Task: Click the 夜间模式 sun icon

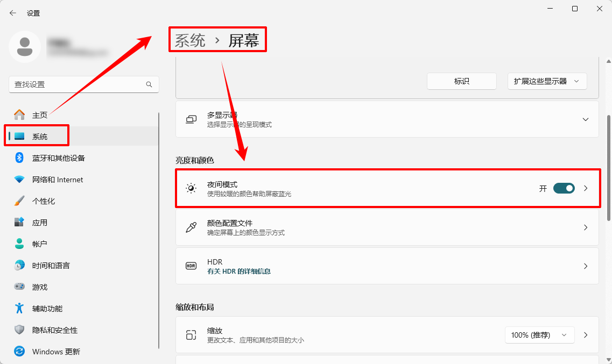Action: click(191, 188)
